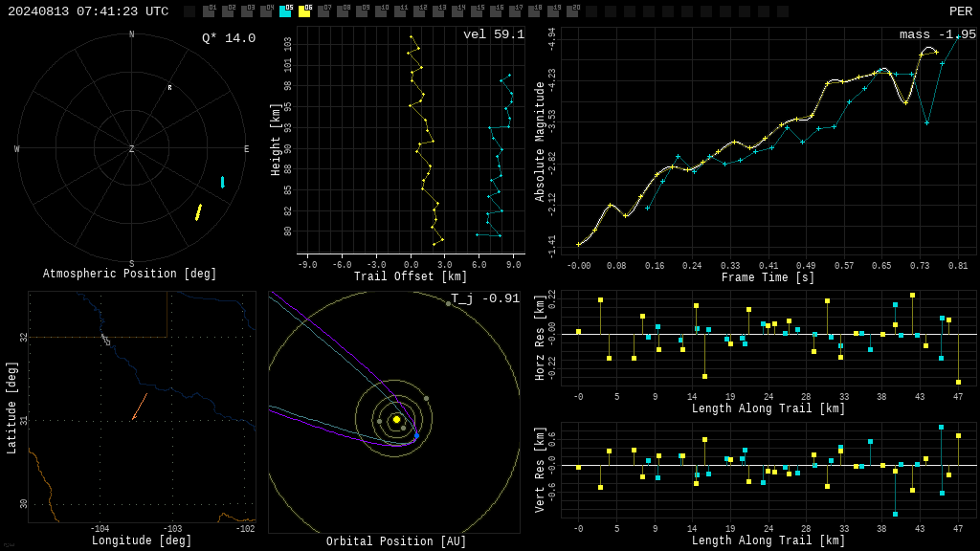Screen dimensions: 980x551
Task: Select the cyan station 05 indicator
Action: (x=285, y=11)
